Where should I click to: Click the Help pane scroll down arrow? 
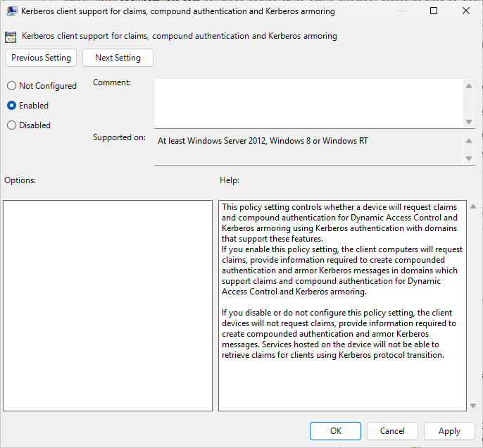tap(473, 406)
